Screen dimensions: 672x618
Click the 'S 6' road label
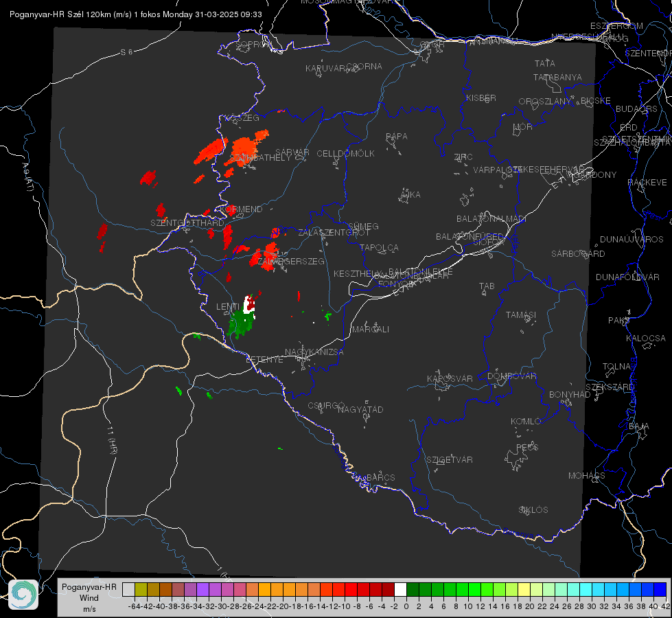click(126, 52)
